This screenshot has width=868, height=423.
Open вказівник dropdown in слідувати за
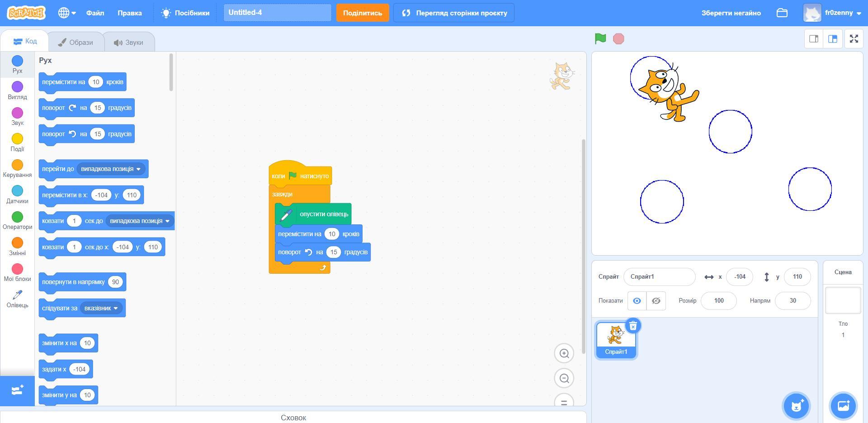(101, 308)
